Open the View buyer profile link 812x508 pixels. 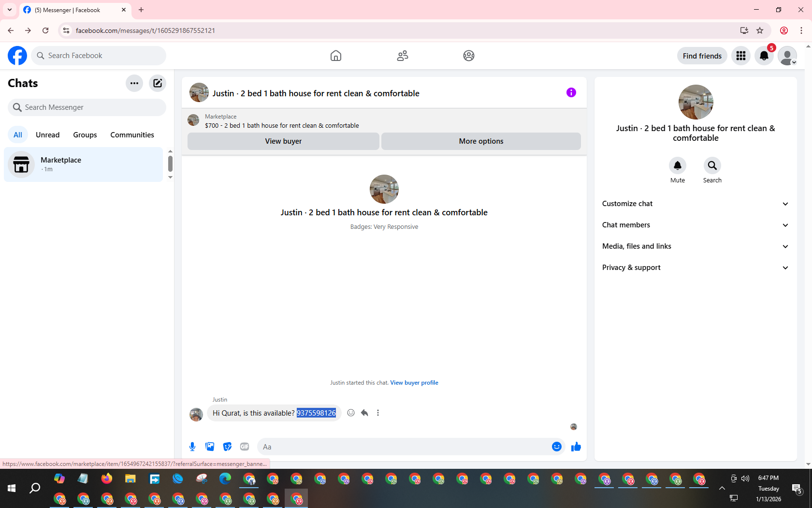(x=414, y=383)
